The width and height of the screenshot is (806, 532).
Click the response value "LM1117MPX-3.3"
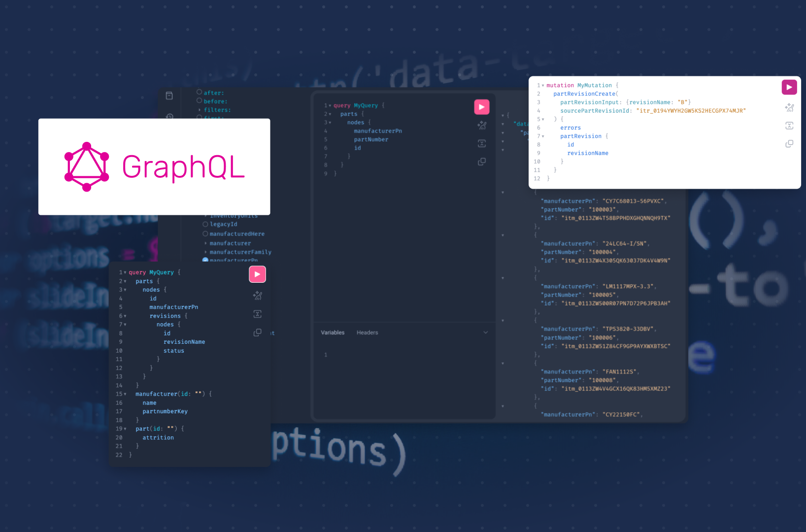pos(629,286)
